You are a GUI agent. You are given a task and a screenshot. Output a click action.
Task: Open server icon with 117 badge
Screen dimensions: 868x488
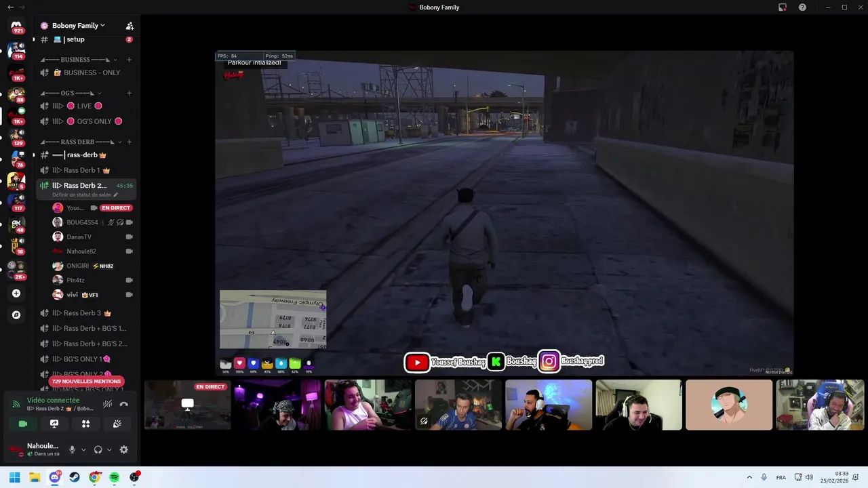16,202
